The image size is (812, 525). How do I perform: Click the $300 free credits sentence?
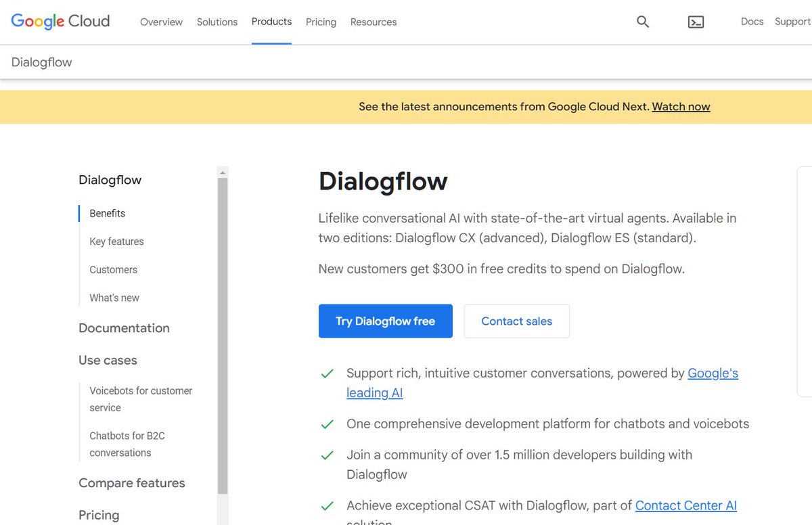501,269
